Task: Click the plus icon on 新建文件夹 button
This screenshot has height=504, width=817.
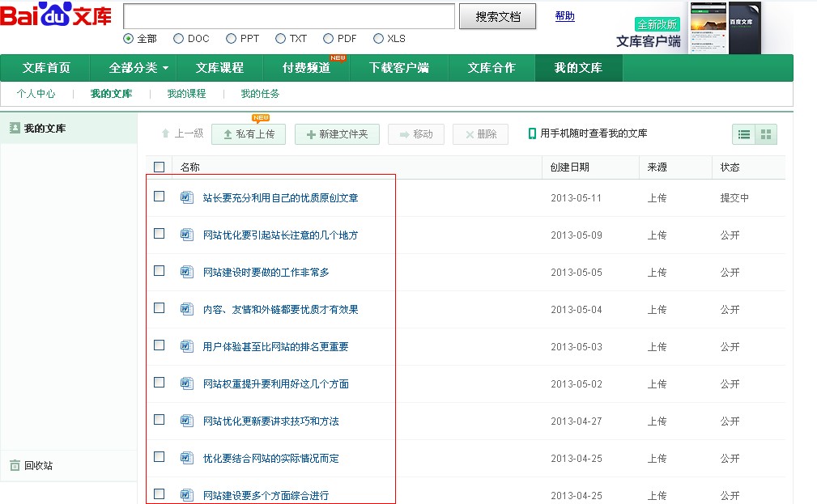Action: click(x=312, y=134)
